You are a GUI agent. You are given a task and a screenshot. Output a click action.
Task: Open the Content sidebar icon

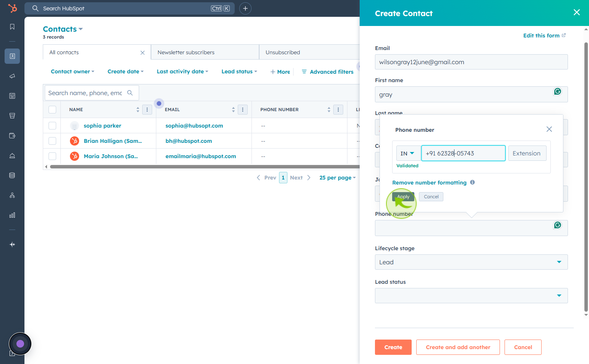click(12, 96)
